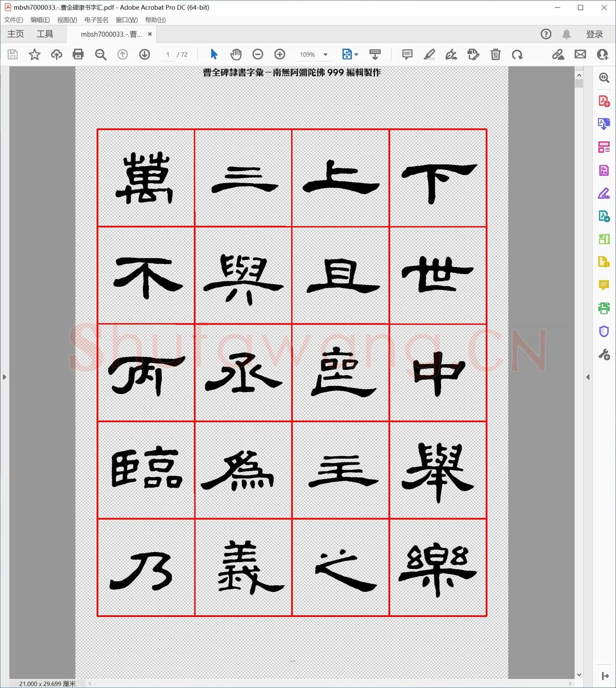Go to previous page arrow
This screenshot has width=616, height=688.
[x=122, y=54]
